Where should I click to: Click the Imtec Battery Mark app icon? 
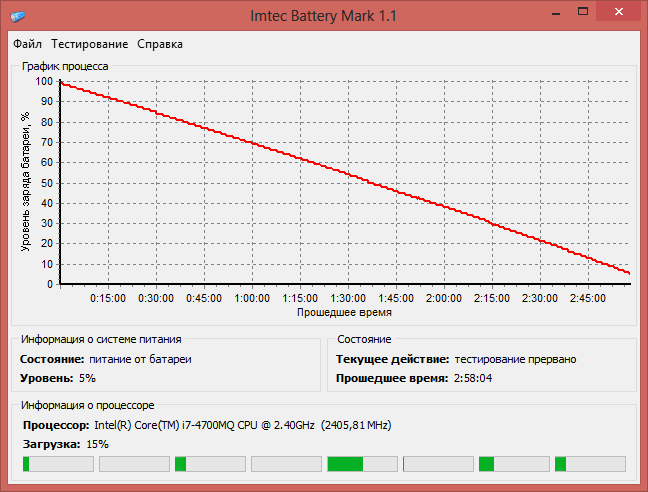click(18, 17)
